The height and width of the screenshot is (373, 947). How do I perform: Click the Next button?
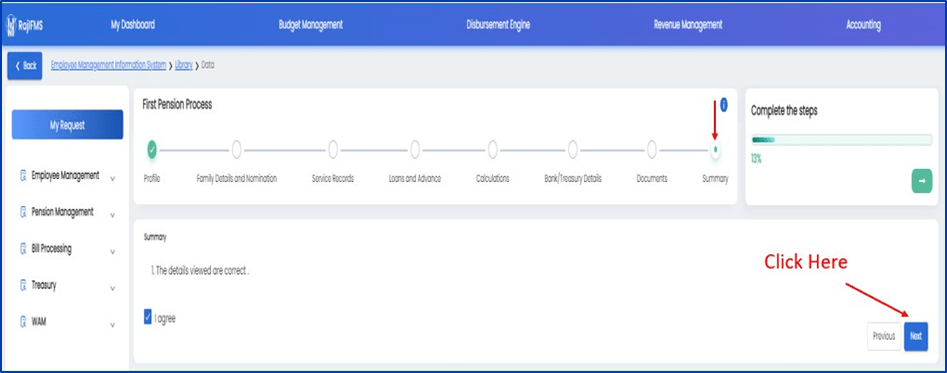pos(916,336)
